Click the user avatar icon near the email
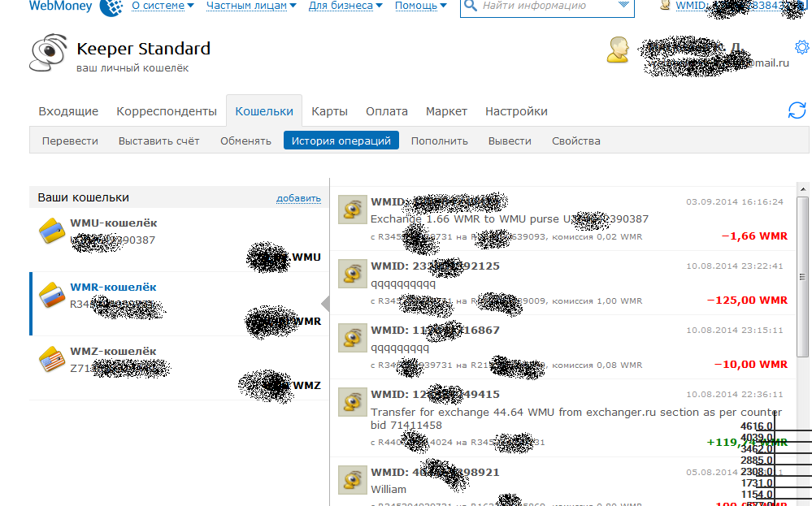Viewport: 812px width, 506px height. click(x=617, y=50)
